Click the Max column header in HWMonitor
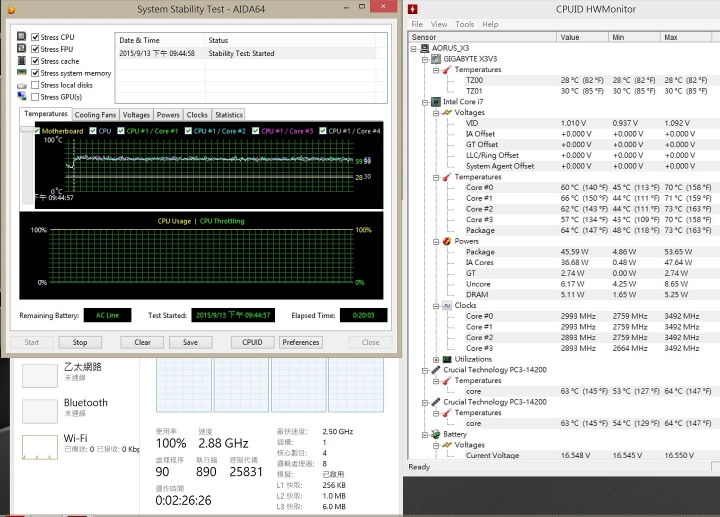 coord(686,37)
